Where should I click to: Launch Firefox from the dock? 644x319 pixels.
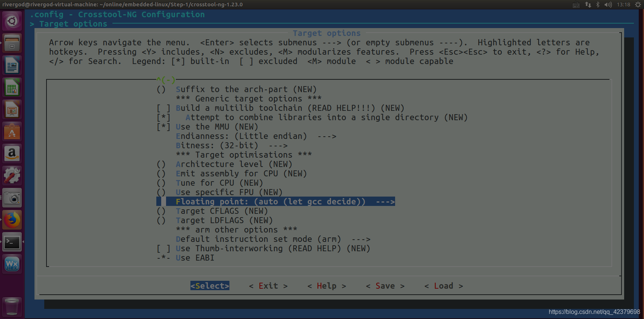click(12, 220)
